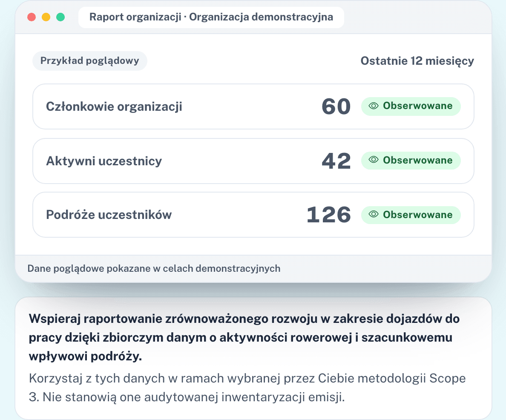
Task: Click the eye icon beside Podróże uczestników
Action: pos(374,214)
